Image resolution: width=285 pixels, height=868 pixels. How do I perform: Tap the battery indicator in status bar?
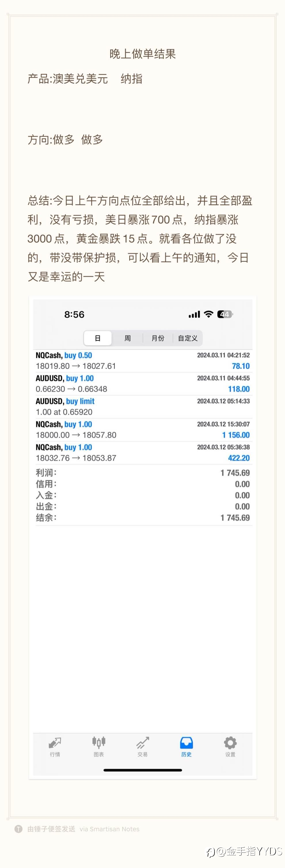[x=225, y=314]
